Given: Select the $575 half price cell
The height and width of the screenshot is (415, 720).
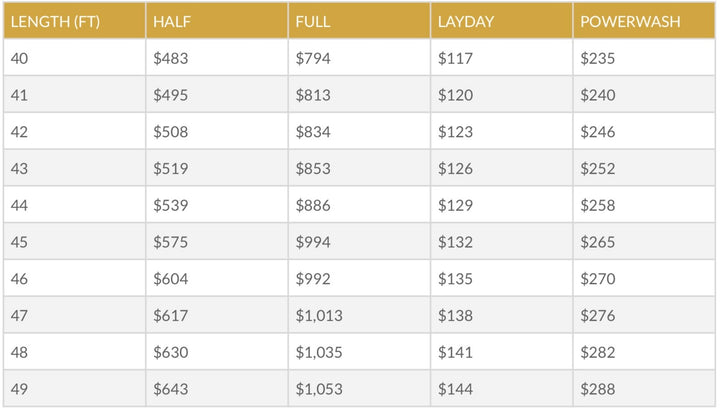Looking at the screenshot, I should click(170, 242).
